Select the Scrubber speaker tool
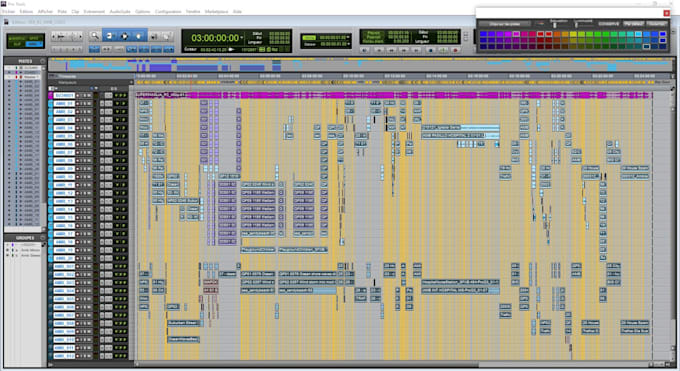 154,36
